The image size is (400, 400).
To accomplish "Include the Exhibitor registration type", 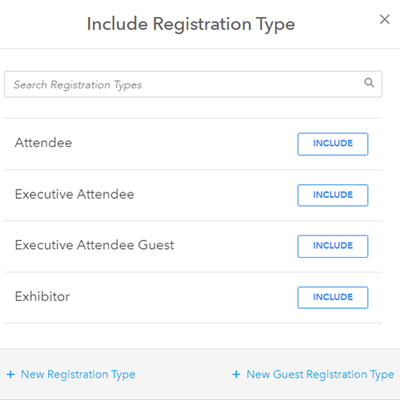I will pos(333,297).
